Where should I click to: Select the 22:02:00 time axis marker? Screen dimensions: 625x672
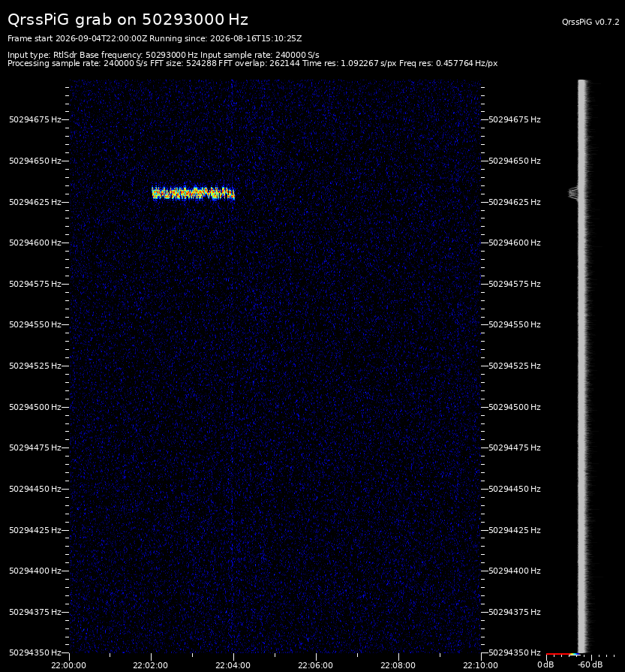point(150,665)
